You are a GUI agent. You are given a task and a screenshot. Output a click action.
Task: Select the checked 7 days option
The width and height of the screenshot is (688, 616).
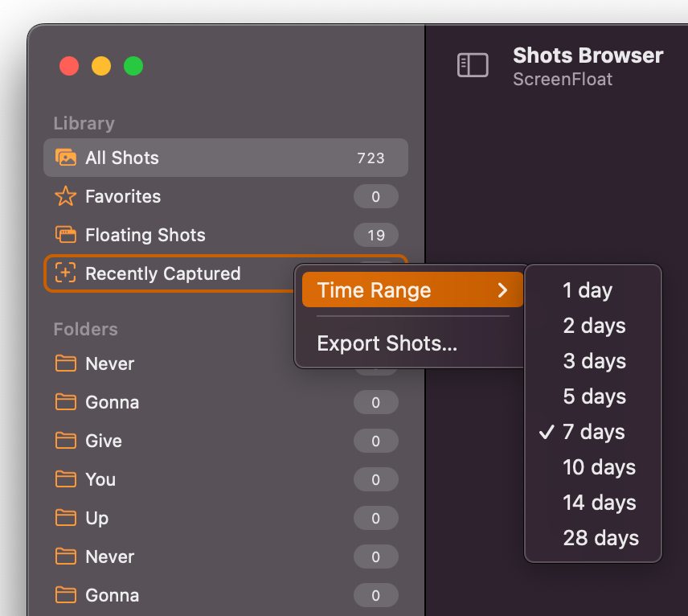[593, 432]
